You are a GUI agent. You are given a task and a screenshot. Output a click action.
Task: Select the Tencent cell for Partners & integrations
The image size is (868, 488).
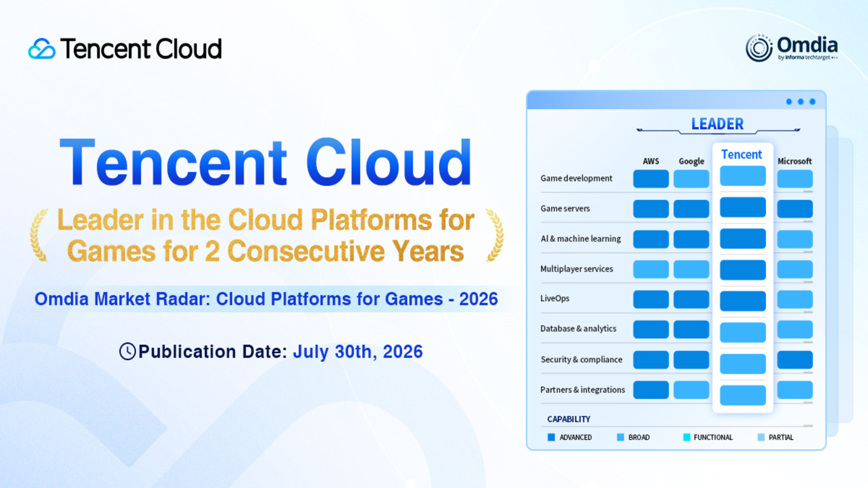pos(743,395)
